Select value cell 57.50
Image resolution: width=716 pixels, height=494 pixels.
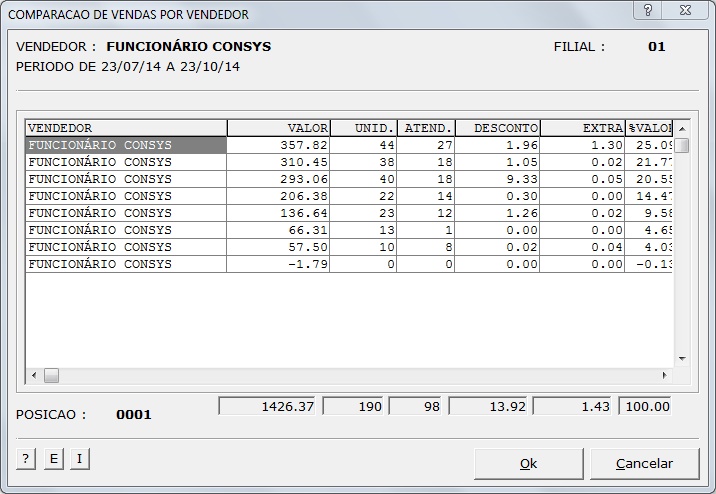pyautogui.click(x=278, y=247)
